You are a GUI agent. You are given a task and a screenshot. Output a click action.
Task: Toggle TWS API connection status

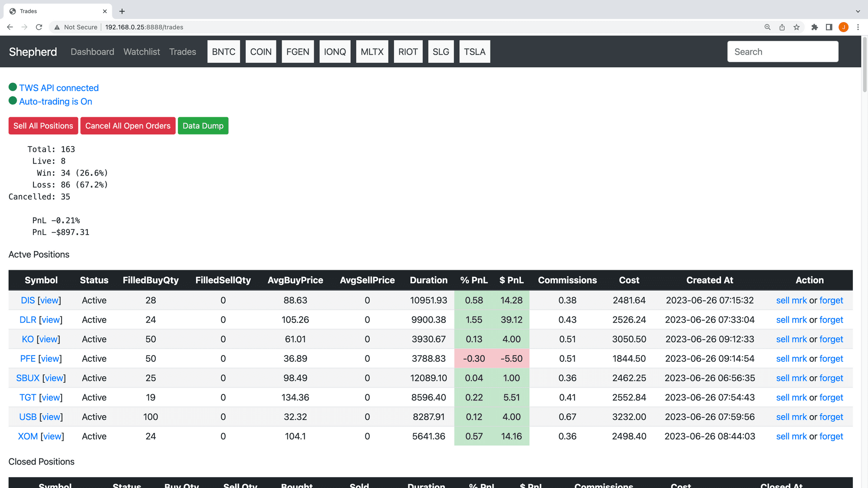coord(59,88)
